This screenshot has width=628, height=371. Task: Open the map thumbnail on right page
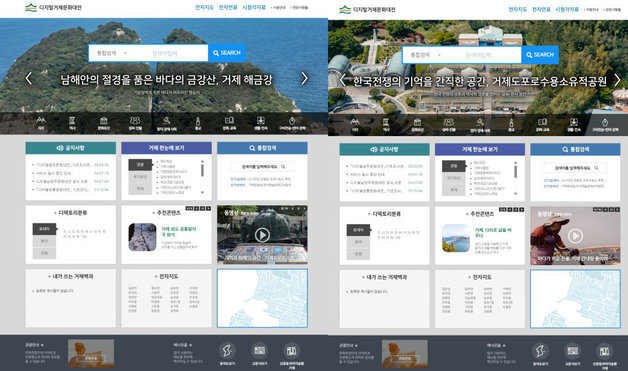pyautogui.click(x=576, y=299)
